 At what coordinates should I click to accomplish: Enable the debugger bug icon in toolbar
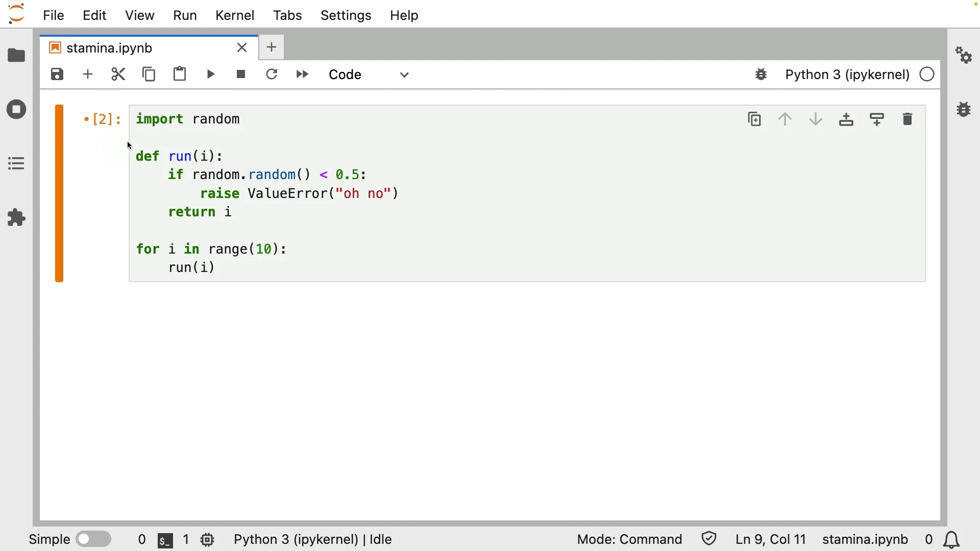click(762, 74)
